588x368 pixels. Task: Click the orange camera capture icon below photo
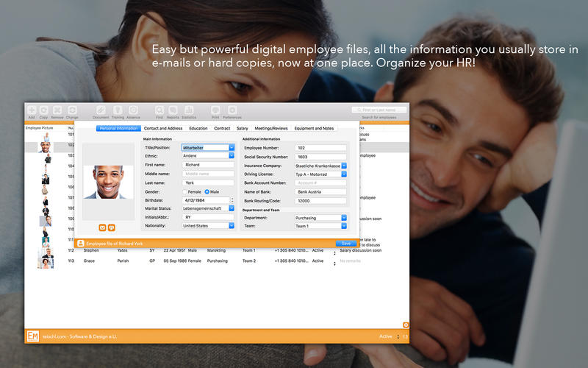pyautogui.click(x=112, y=227)
